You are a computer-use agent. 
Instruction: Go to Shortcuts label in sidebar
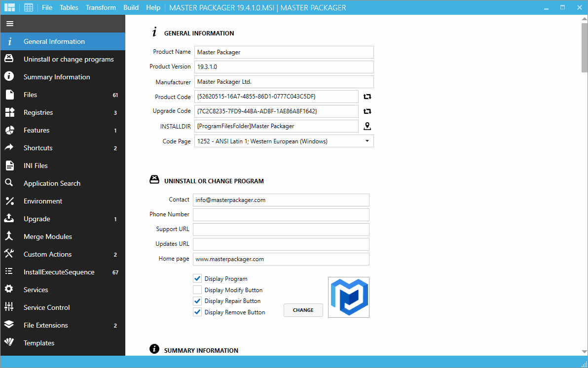pos(38,148)
